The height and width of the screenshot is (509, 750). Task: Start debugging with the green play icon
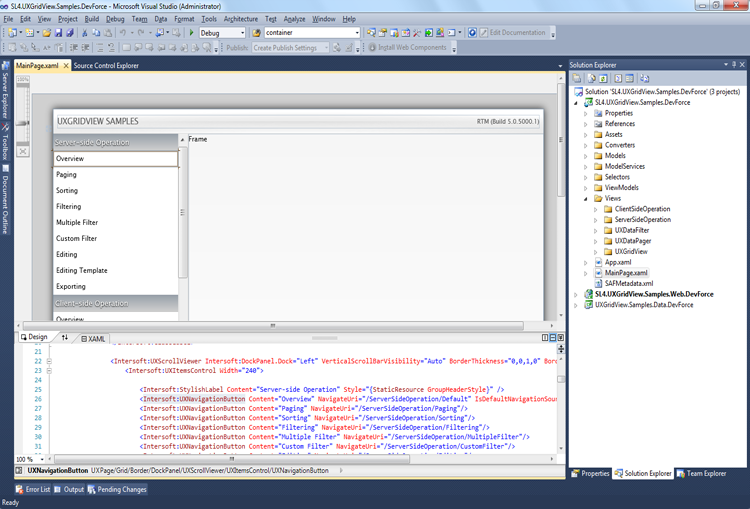point(191,33)
